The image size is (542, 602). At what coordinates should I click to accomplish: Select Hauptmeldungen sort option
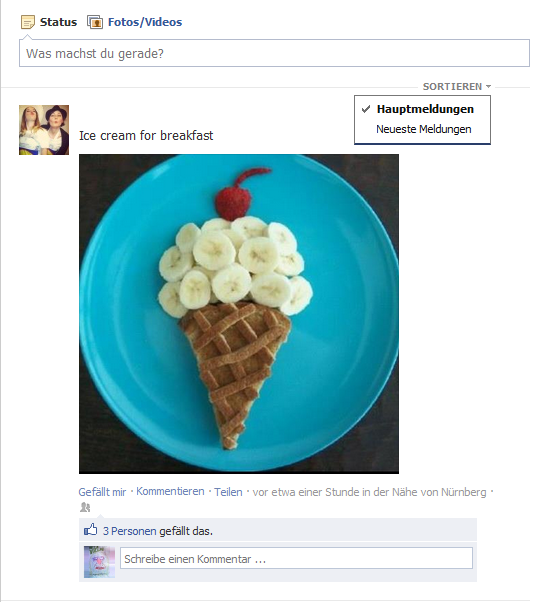coord(425,109)
